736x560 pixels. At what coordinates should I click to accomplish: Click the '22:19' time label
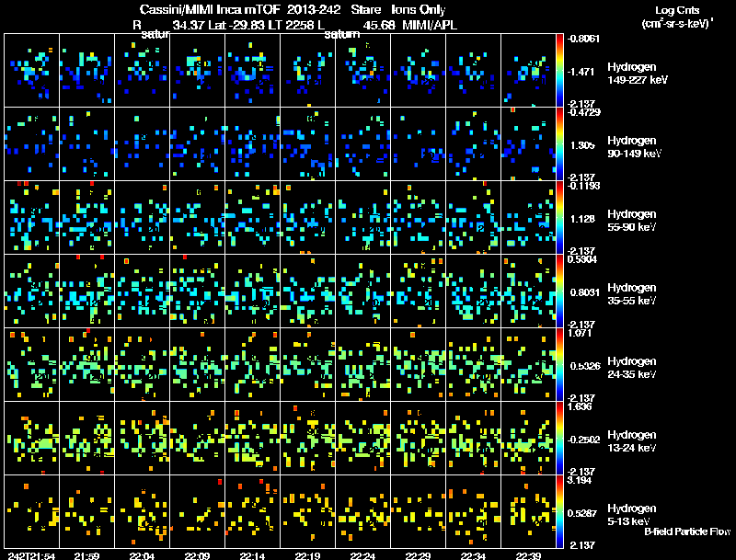coord(307,556)
